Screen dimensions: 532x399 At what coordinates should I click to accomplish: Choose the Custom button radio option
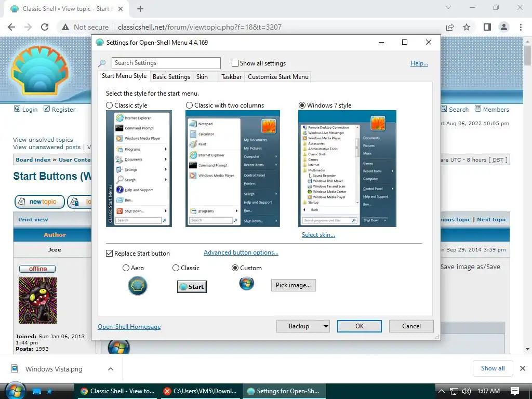235,268
